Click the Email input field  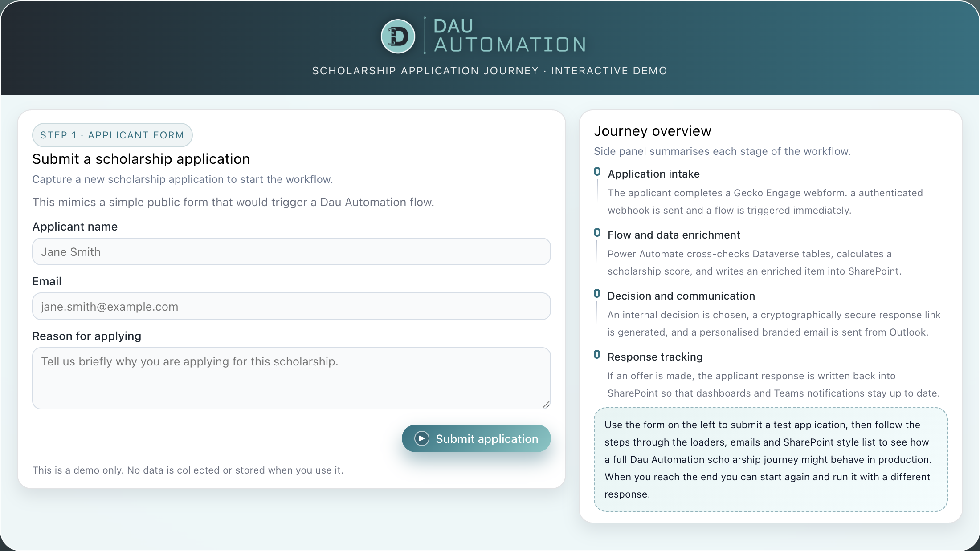291,306
